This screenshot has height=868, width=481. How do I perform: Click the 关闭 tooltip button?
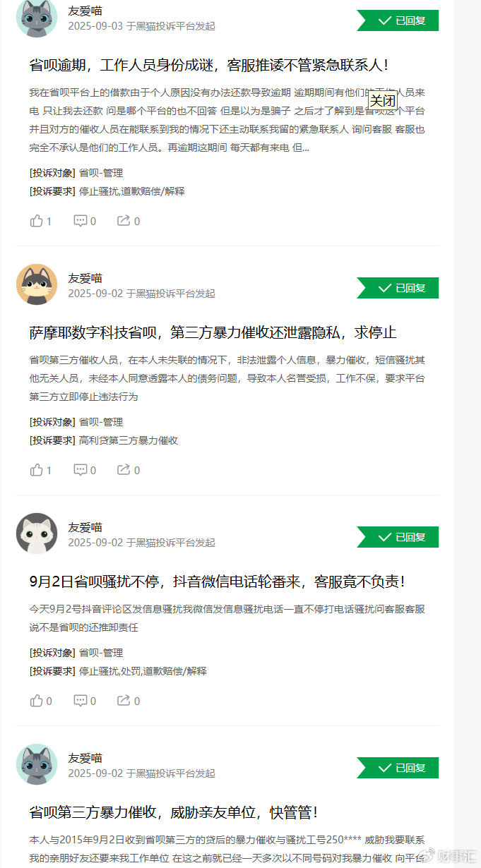tap(383, 100)
